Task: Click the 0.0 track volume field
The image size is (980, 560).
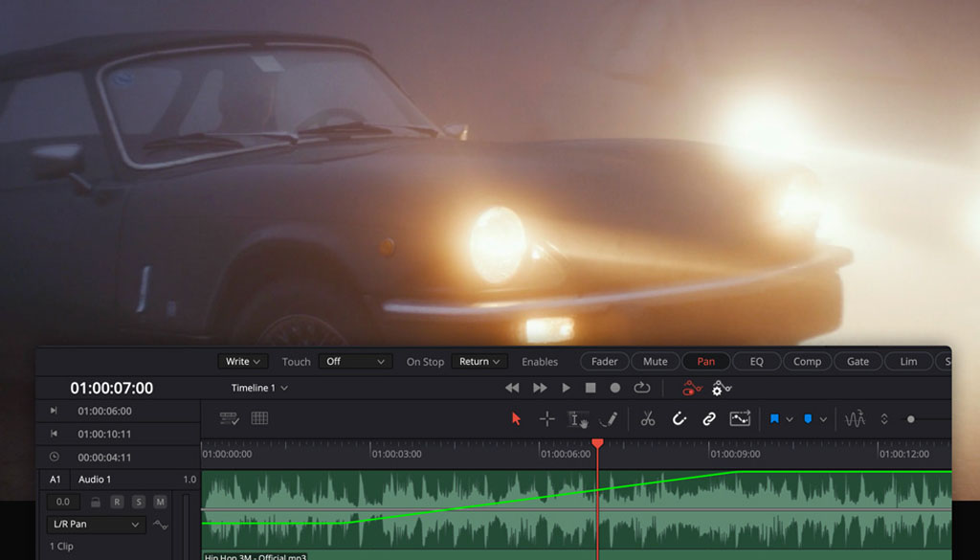Action: tap(63, 502)
